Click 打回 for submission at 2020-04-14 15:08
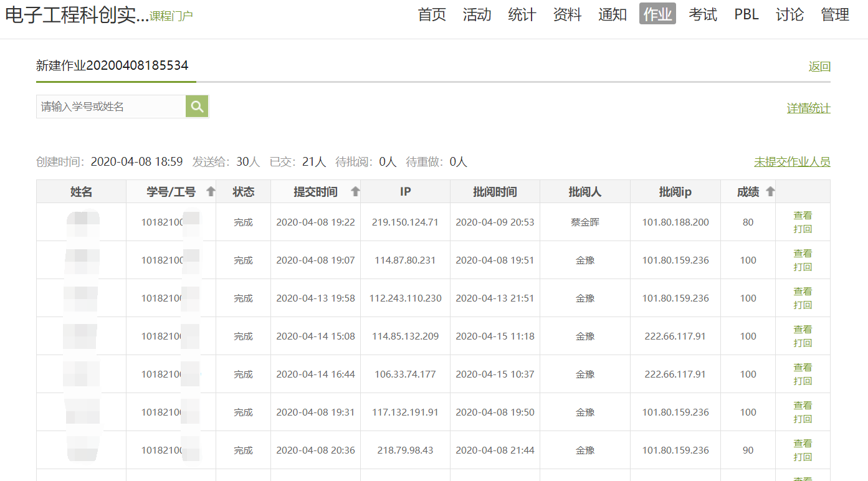 (803, 343)
